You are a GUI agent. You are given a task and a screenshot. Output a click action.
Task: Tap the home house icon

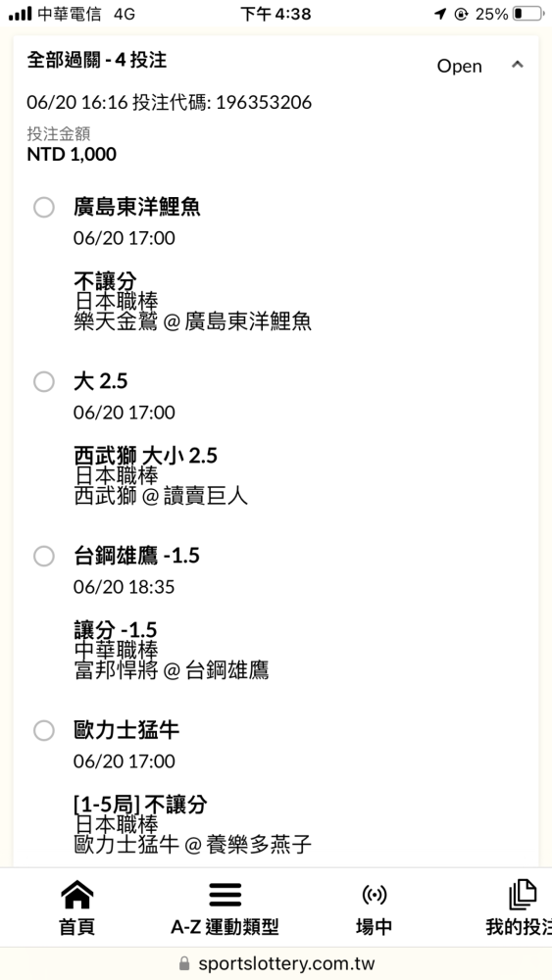tap(76, 895)
